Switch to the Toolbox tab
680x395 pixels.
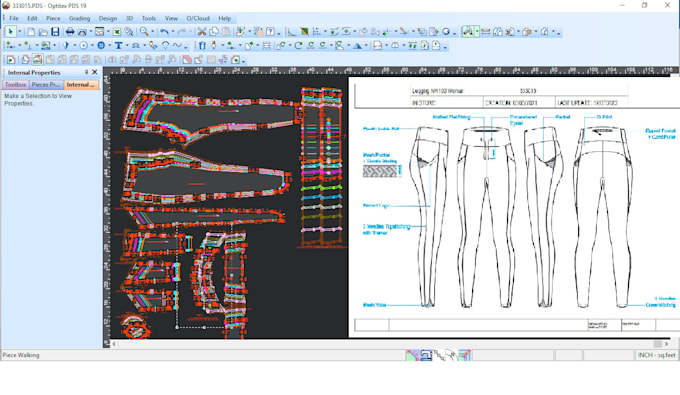(16, 85)
